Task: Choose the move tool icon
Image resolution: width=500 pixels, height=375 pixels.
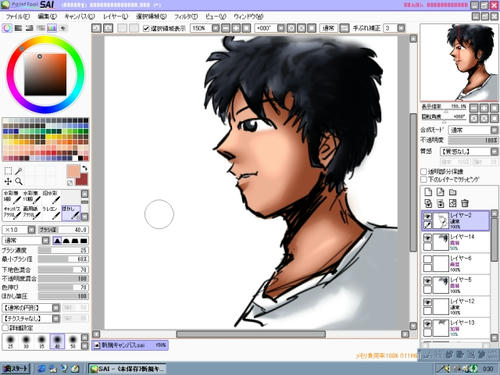Action: 8,181
